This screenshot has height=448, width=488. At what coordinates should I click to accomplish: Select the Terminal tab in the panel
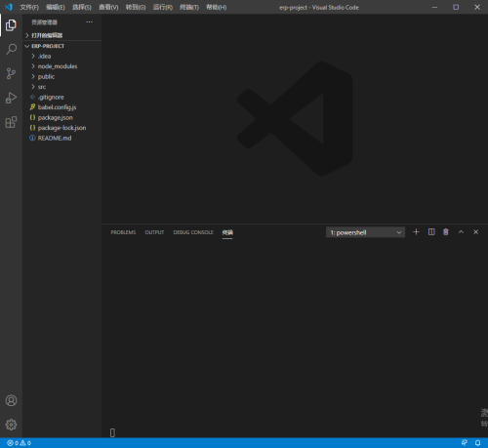pos(227,232)
